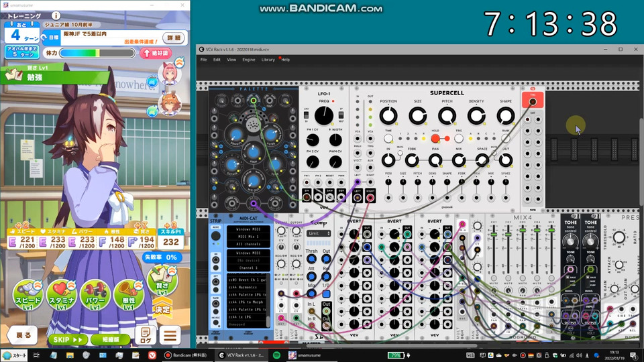Open the Library menu in VCV Rack
Image resolution: width=644 pixels, height=362 pixels.
(x=268, y=60)
